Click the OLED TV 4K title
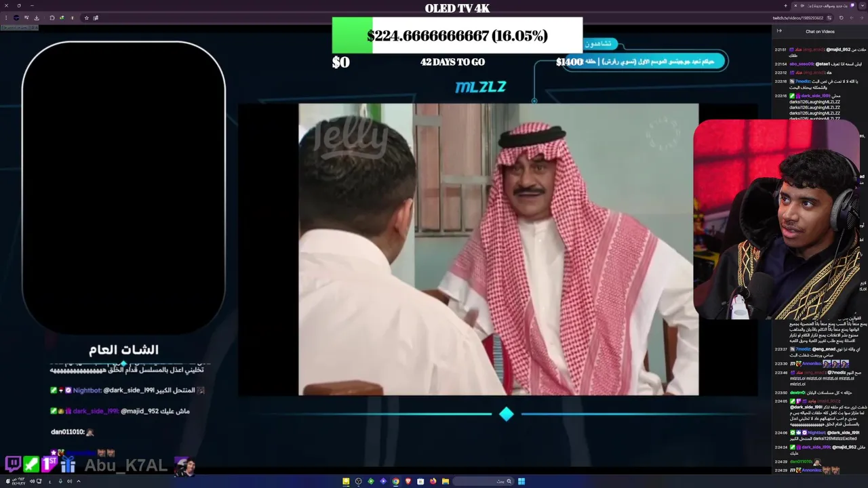This screenshot has height=488, width=868. click(457, 8)
